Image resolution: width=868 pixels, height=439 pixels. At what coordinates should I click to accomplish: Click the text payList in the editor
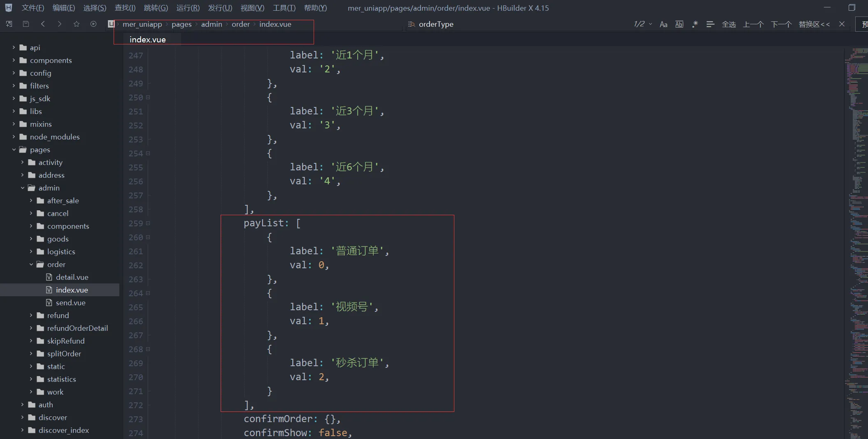[263, 223]
